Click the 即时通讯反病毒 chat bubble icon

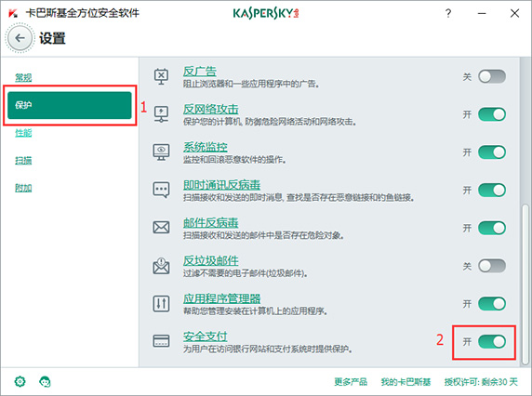(x=161, y=191)
